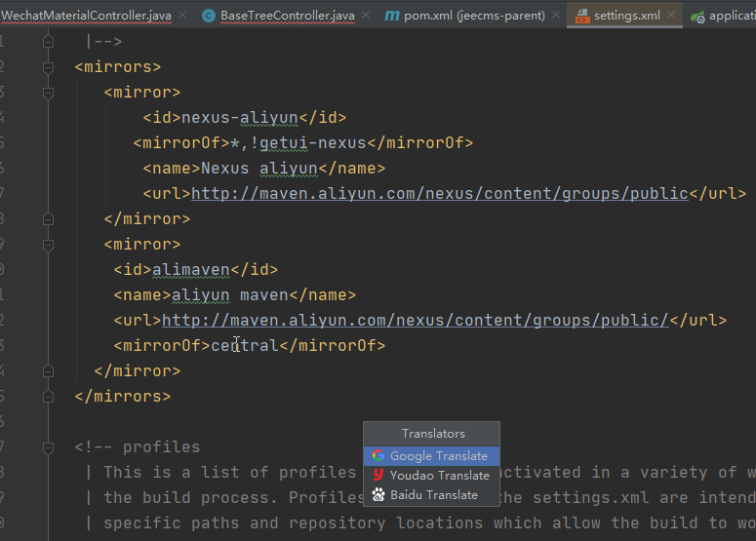756x541 pixels.
Task: Collapse the first <mirror> element fold
Action: pos(48,93)
